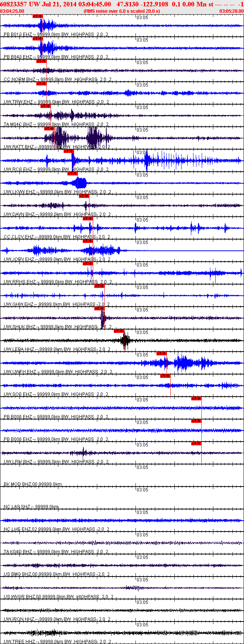Click the UW IRON HHZ station label
This screenshot has width=244, height=644.
57,619
